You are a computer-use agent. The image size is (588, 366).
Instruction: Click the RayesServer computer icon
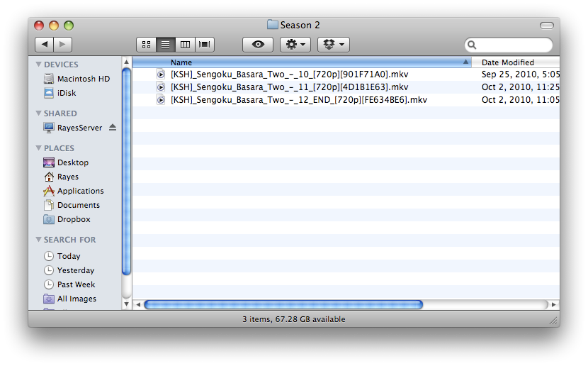tap(49, 128)
